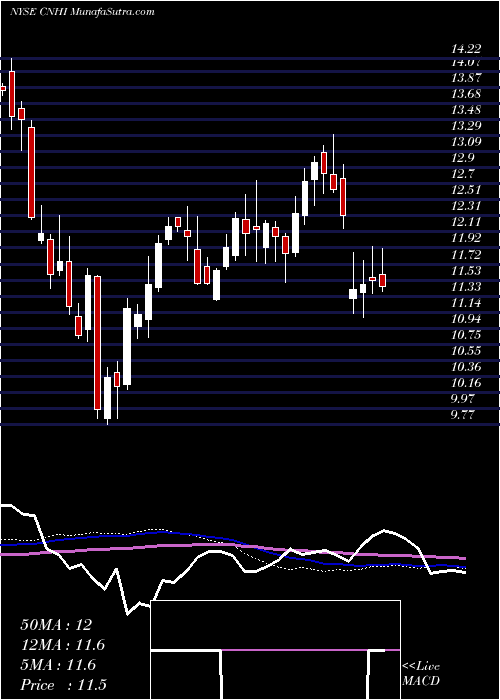The height and width of the screenshot is (700, 500).
Task: Click the 13.87 price axis label
Action: (x=466, y=78)
